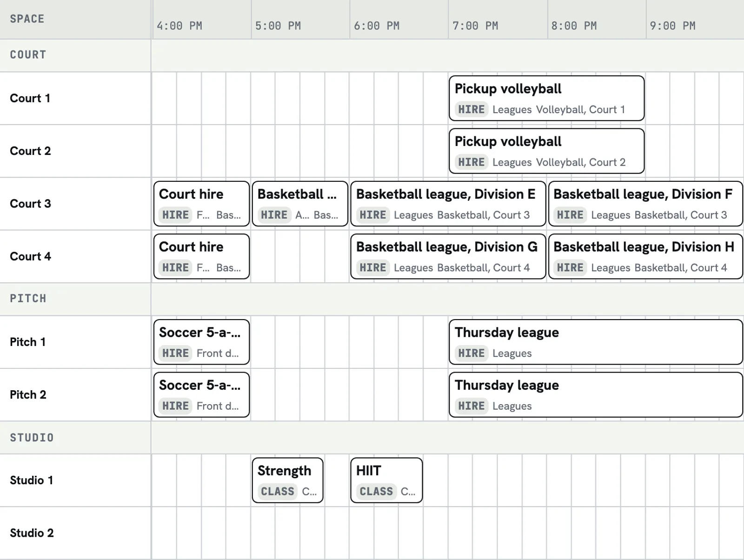This screenshot has width=744, height=560.
Task: Click the Court 2 row label
Action: coord(30,151)
